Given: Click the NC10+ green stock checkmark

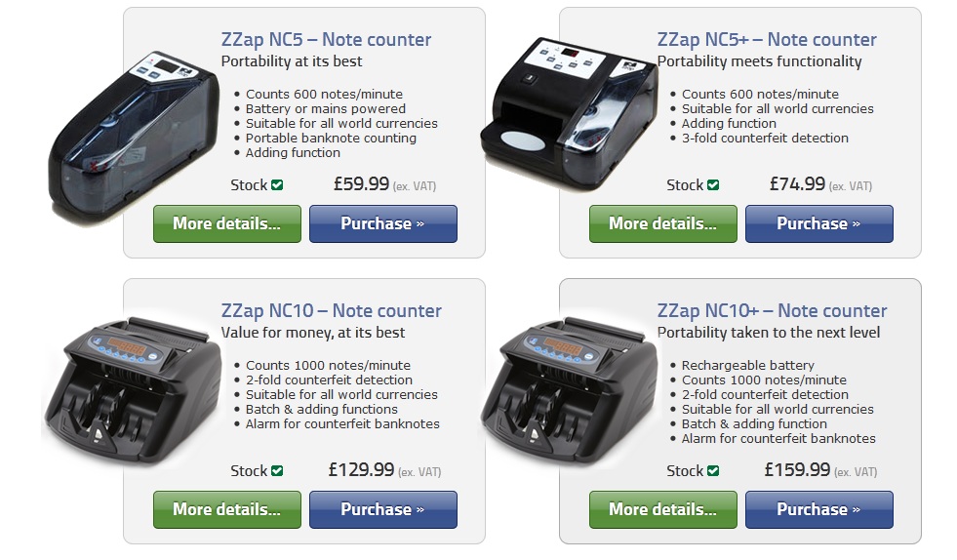Looking at the screenshot, I should point(713,471).
